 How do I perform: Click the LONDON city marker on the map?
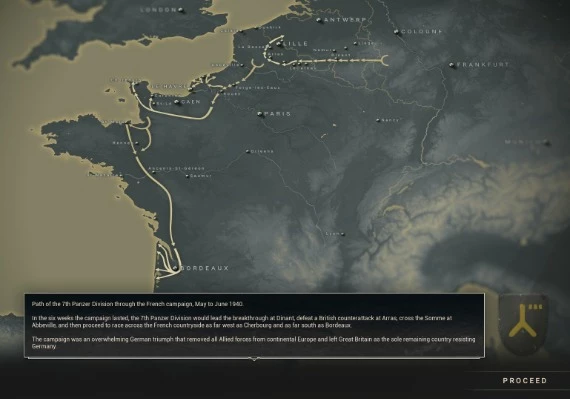click(181, 10)
